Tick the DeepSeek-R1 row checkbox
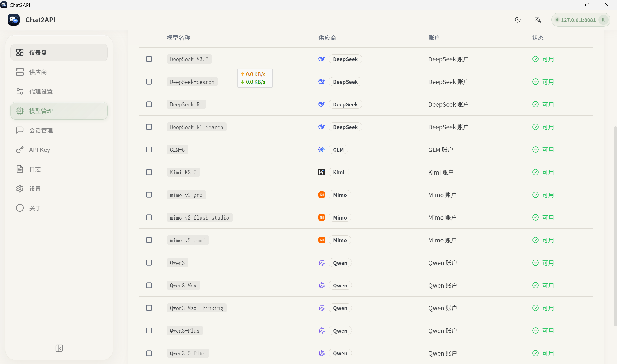The width and height of the screenshot is (617, 364). click(x=149, y=104)
